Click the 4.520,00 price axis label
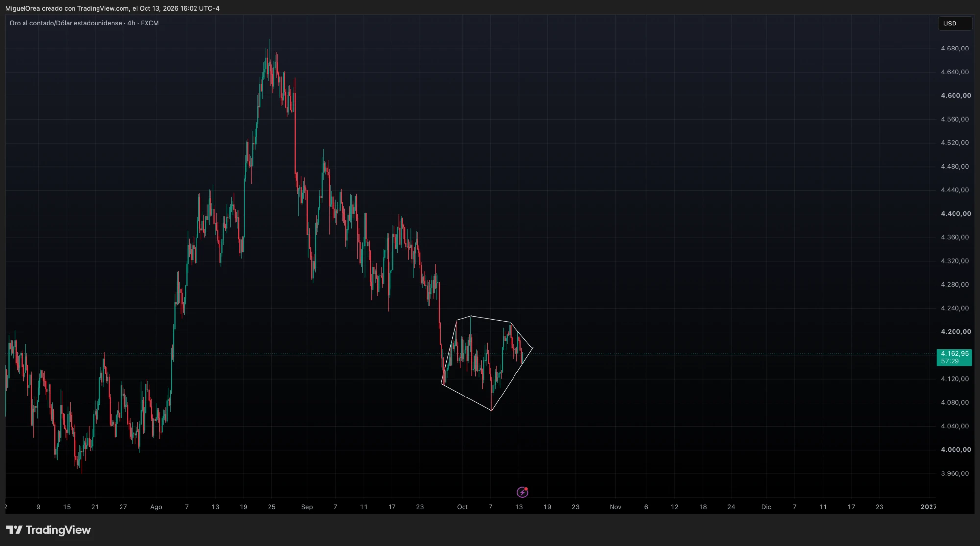Viewport: 980px width, 546px height. 955,143
